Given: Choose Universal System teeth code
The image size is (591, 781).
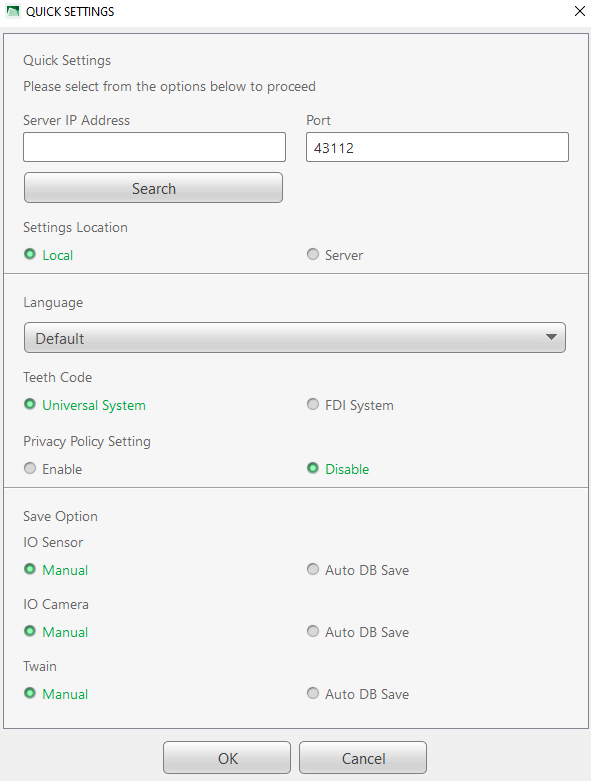Looking at the screenshot, I should 85,404.
